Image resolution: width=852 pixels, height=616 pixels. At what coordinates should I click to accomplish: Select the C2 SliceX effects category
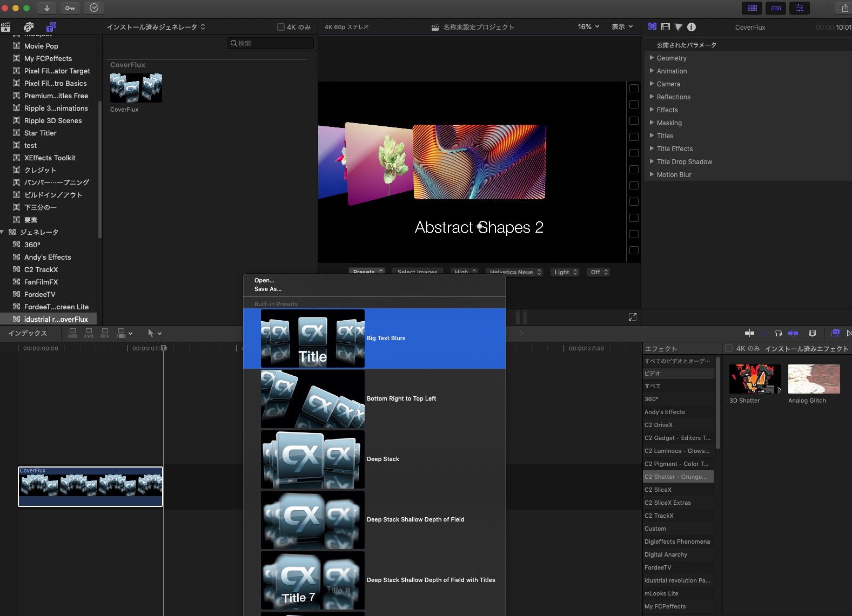click(658, 490)
